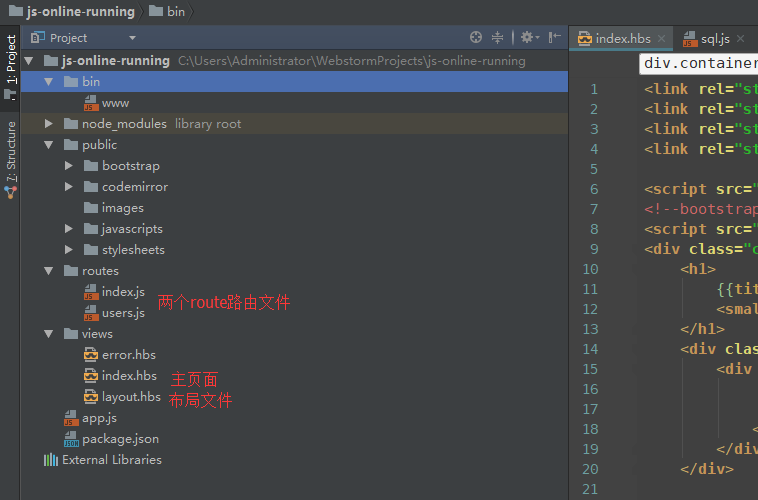Click the stylesheets folder icon

click(91, 250)
